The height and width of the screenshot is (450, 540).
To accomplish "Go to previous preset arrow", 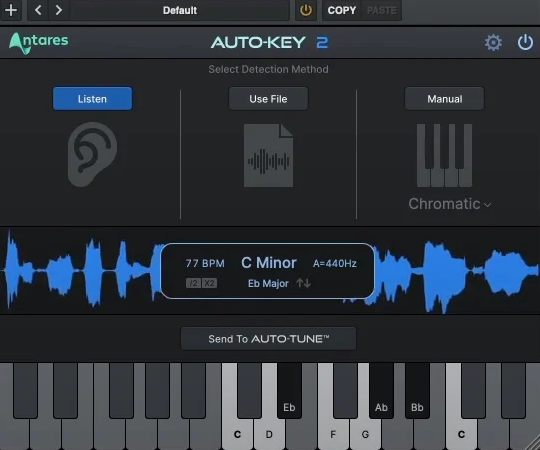I will tap(38, 10).
